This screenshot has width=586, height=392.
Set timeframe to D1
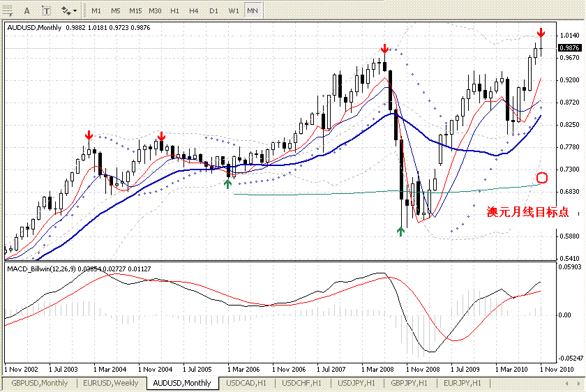pos(213,11)
